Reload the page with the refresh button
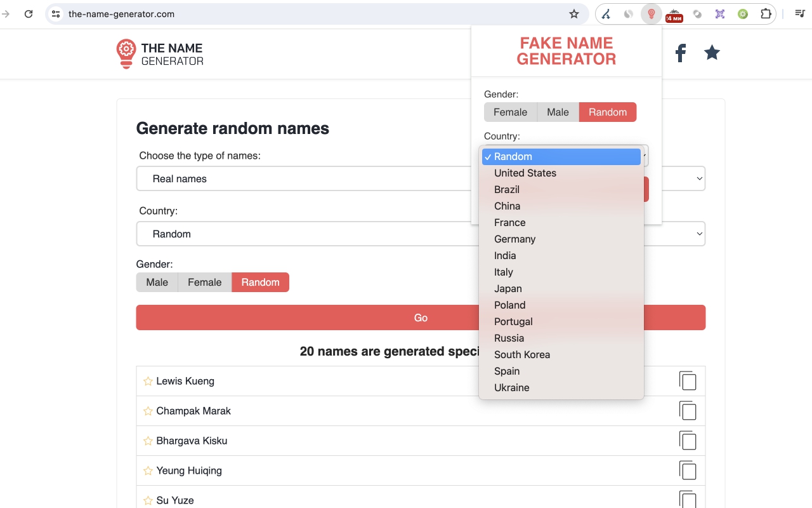 (29, 14)
